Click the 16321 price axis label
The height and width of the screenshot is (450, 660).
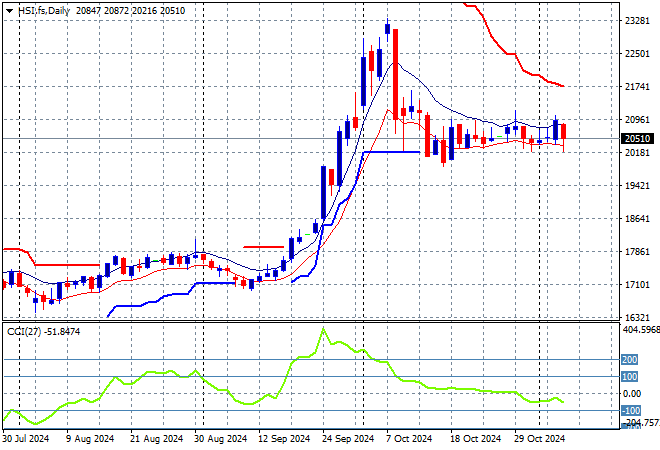coord(635,317)
